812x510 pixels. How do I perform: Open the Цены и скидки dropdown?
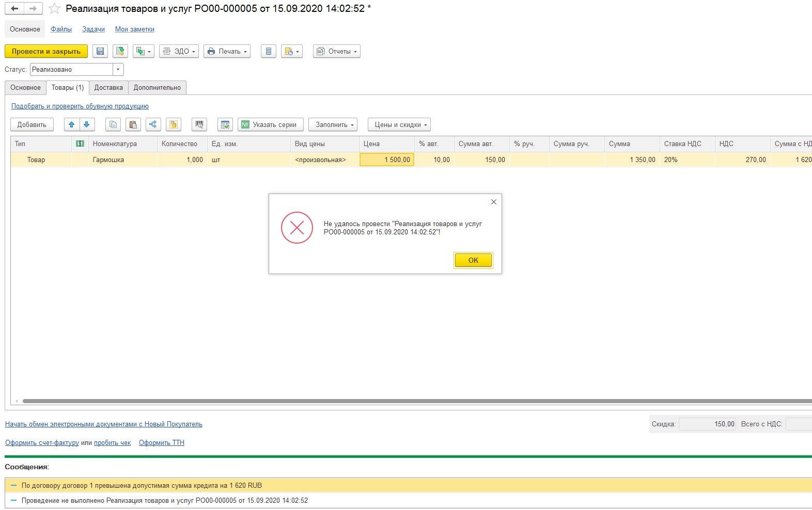click(x=399, y=125)
